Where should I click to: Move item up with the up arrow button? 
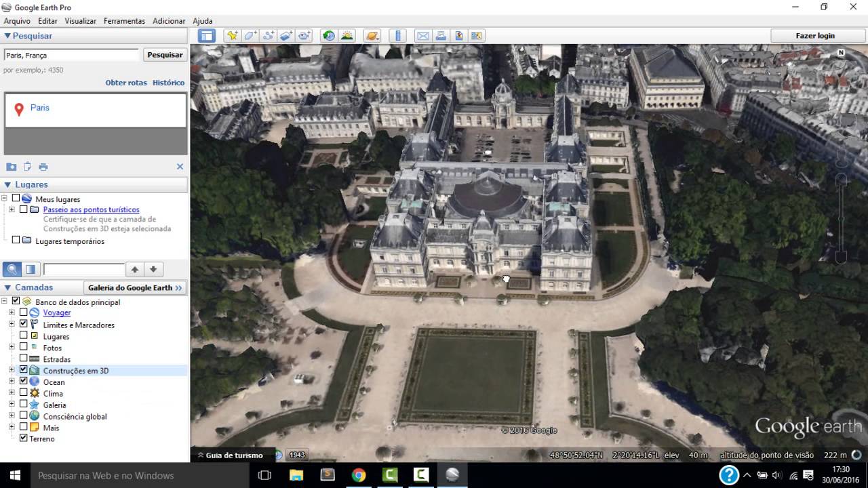(135, 270)
